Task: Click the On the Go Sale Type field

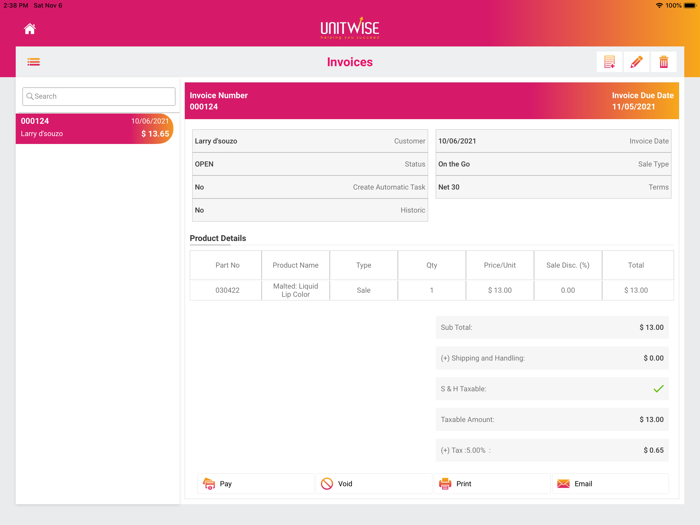Action: point(554,164)
